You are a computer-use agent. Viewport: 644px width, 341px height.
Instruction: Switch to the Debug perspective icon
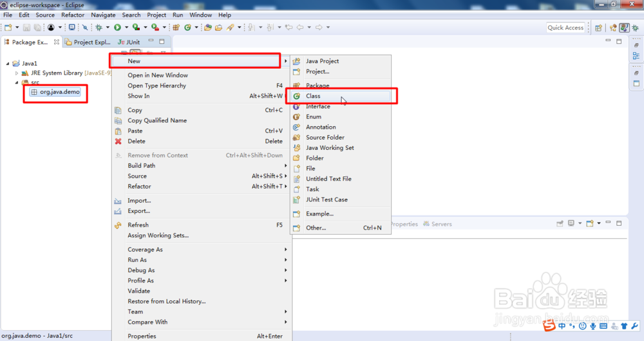point(636,28)
